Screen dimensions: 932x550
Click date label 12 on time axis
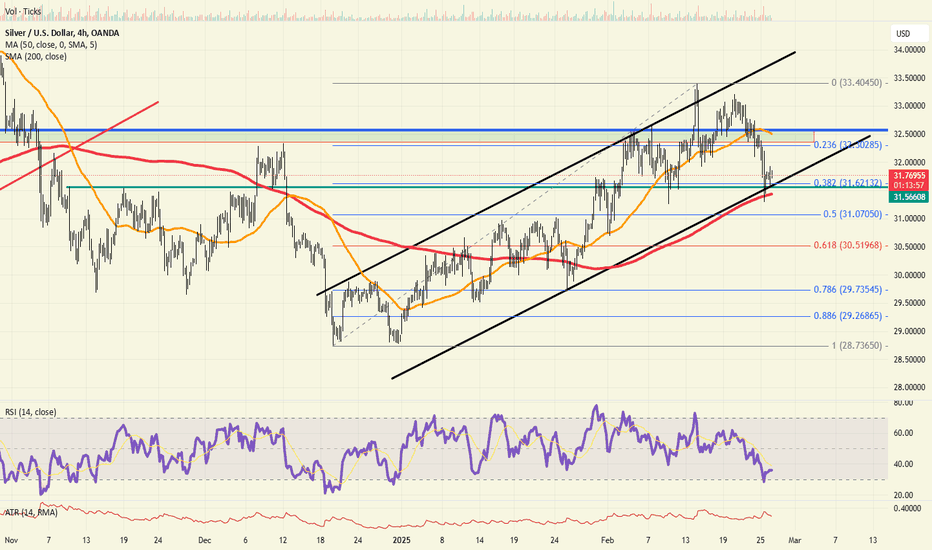coord(283,540)
